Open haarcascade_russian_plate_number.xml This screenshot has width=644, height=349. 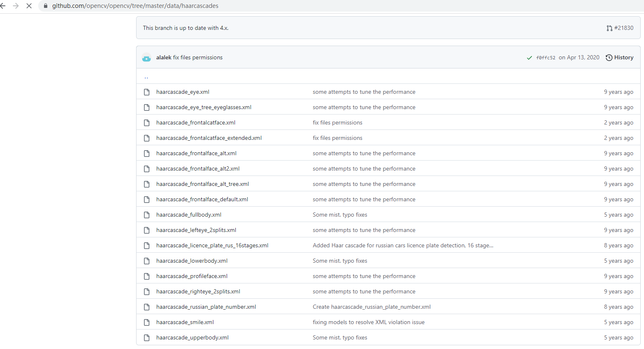pos(206,307)
